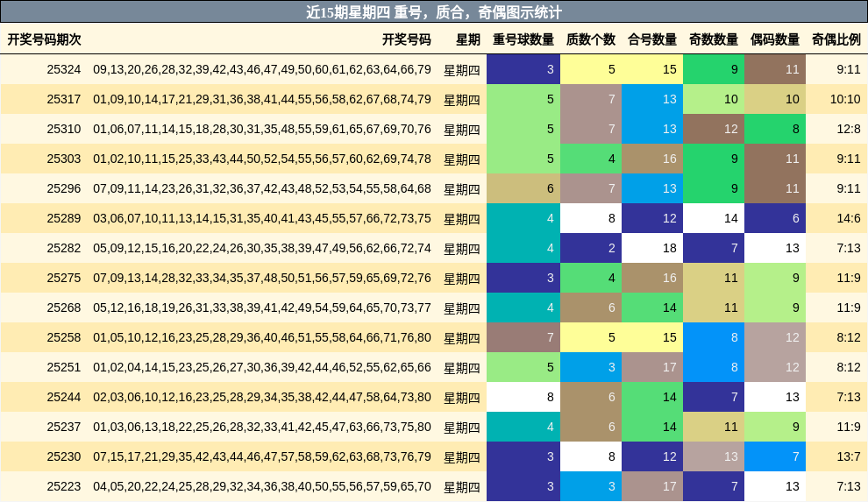Image resolution: width=868 pixels, height=502 pixels.
Task: Click draw number 25303
Action: [x=64, y=159]
